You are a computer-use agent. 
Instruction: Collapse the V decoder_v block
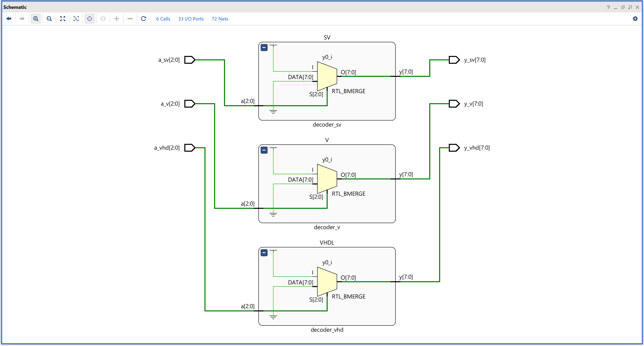264,150
